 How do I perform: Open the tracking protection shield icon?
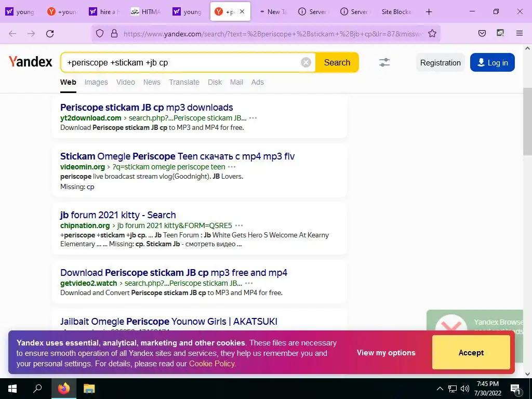coord(99,33)
